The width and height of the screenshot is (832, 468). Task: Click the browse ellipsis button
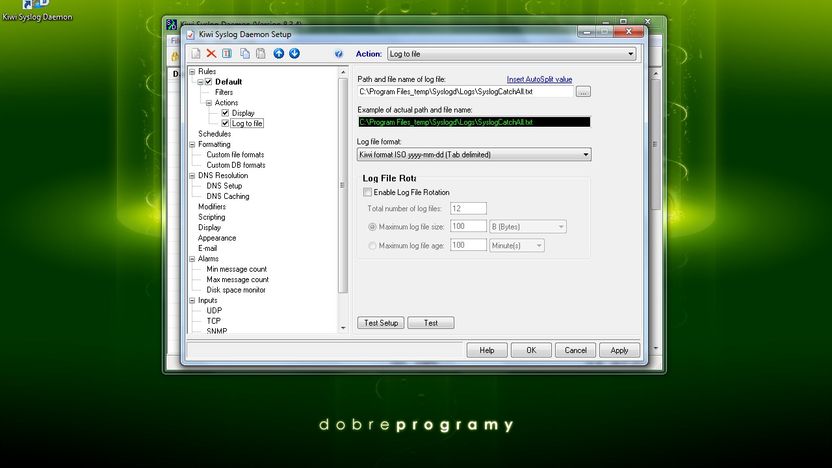tap(583, 92)
